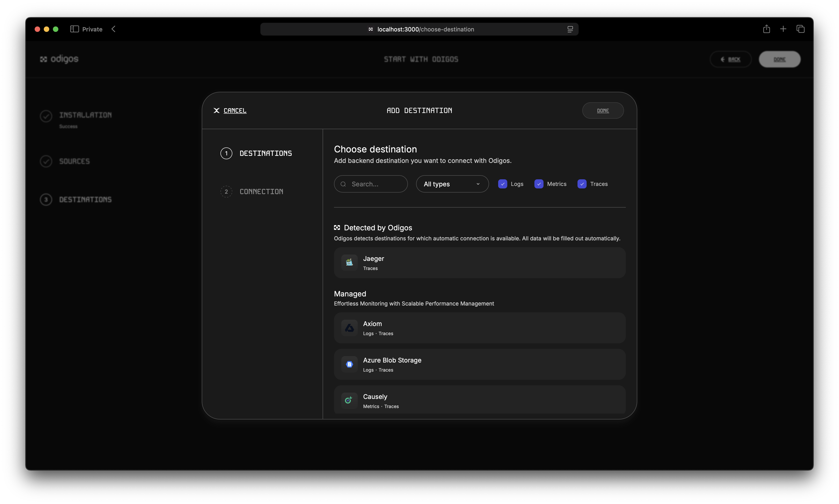Click the Managed section heading

(x=350, y=294)
